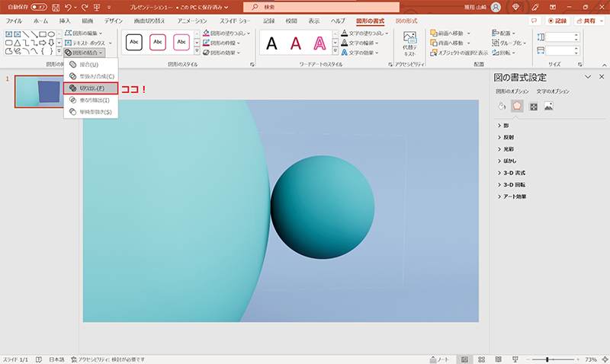Select 切り出し(F) from the merge shapes menu

[91, 88]
